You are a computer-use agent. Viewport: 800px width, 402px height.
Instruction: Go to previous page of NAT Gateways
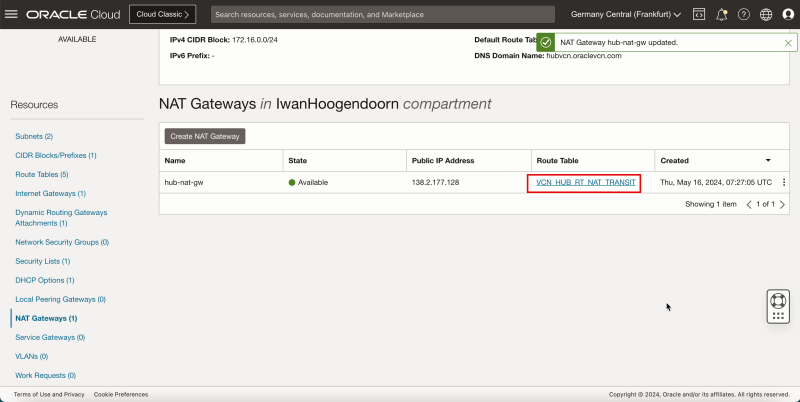(x=750, y=204)
